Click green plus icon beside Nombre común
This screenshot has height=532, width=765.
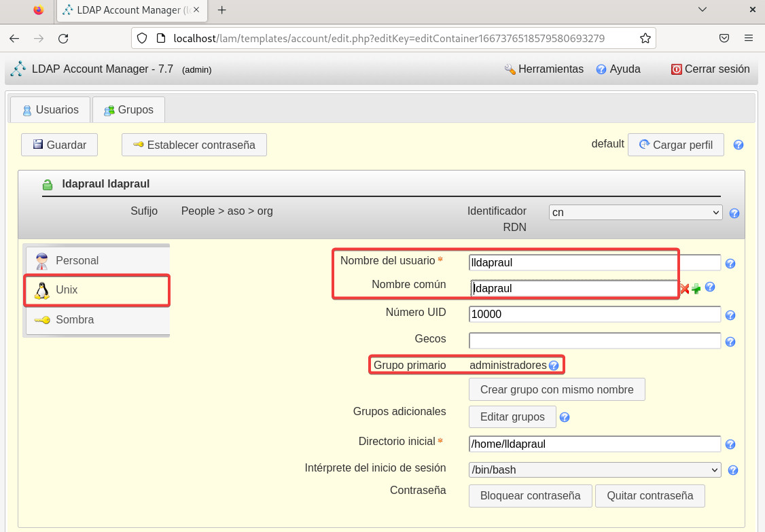click(696, 289)
